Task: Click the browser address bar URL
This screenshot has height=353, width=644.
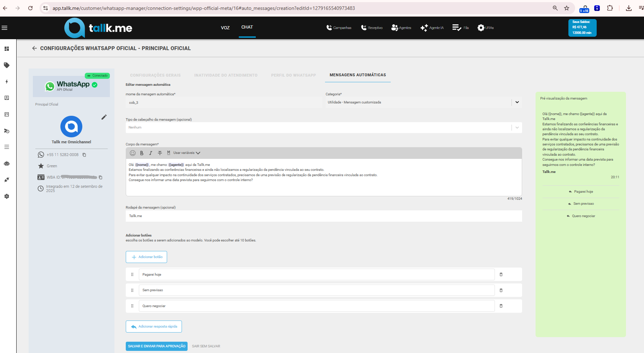Action: click(203, 8)
